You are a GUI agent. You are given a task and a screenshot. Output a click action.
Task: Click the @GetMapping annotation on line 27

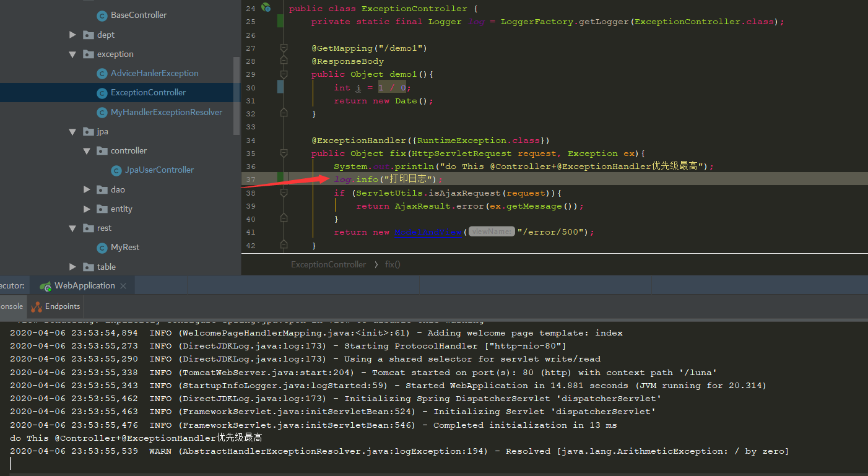pos(370,48)
